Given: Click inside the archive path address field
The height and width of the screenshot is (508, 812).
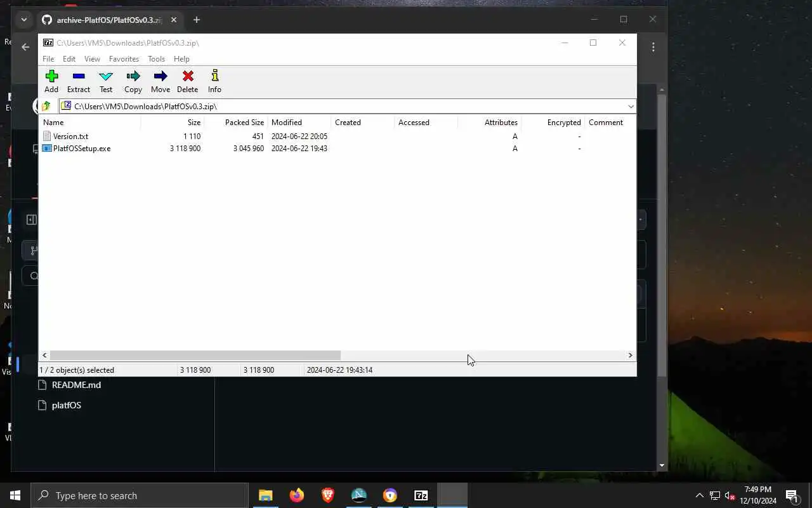Looking at the screenshot, I should click(x=348, y=106).
